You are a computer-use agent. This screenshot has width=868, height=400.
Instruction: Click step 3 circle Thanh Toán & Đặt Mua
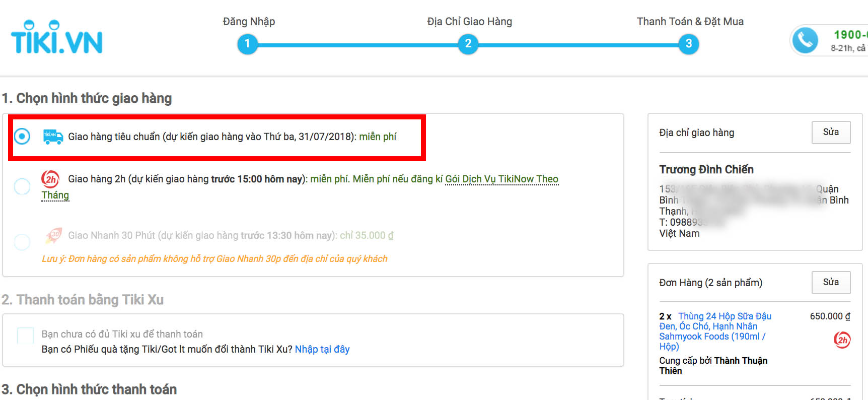tap(689, 44)
